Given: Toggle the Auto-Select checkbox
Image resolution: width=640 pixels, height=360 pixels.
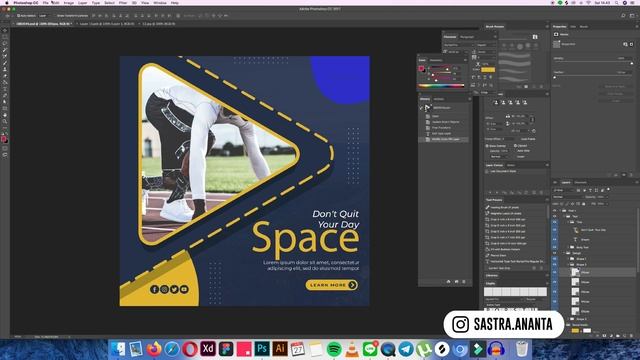Looking at the screenshot, I should tap(18, 16).
